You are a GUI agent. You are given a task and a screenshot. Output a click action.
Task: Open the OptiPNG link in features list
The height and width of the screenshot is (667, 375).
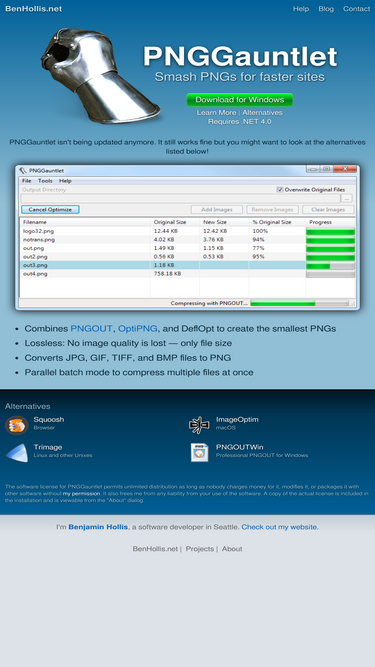[x=138, y=328]
